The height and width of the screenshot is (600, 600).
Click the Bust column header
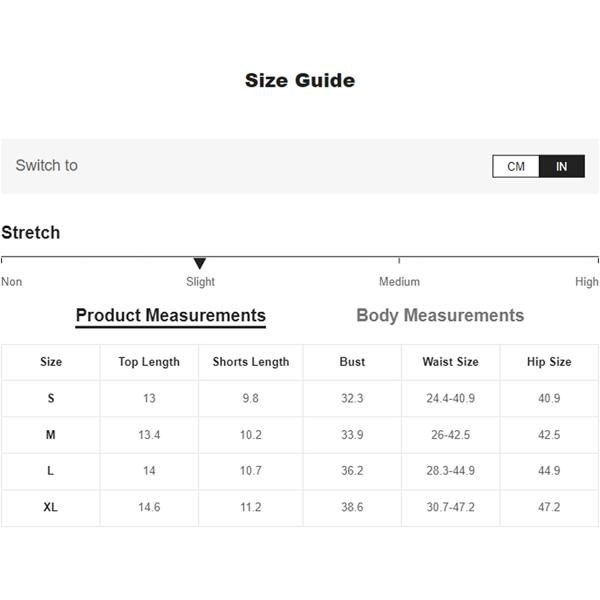pyautogui.click(x=352, y=362)
